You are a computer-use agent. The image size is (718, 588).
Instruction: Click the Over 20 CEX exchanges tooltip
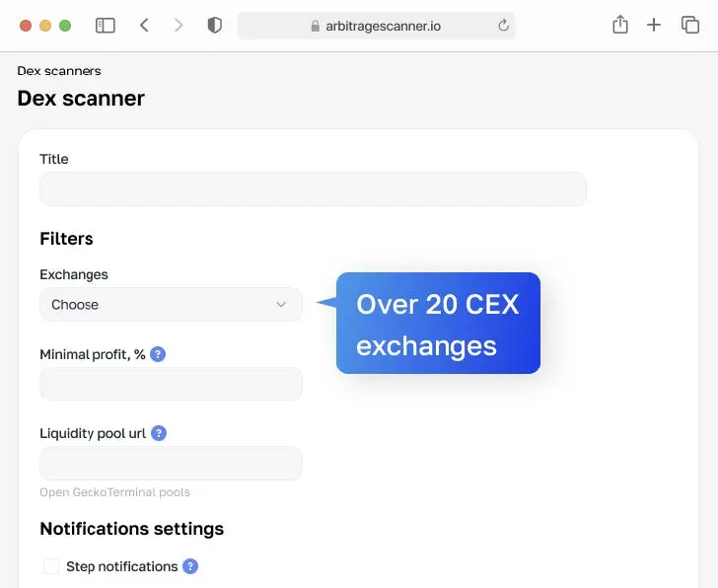click(438, 324)
